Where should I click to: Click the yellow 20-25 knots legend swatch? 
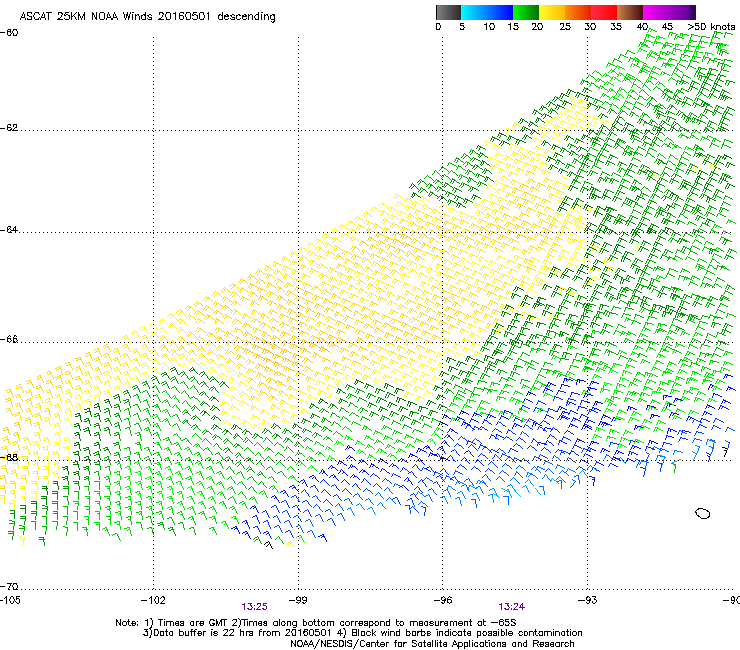point(552,12)
